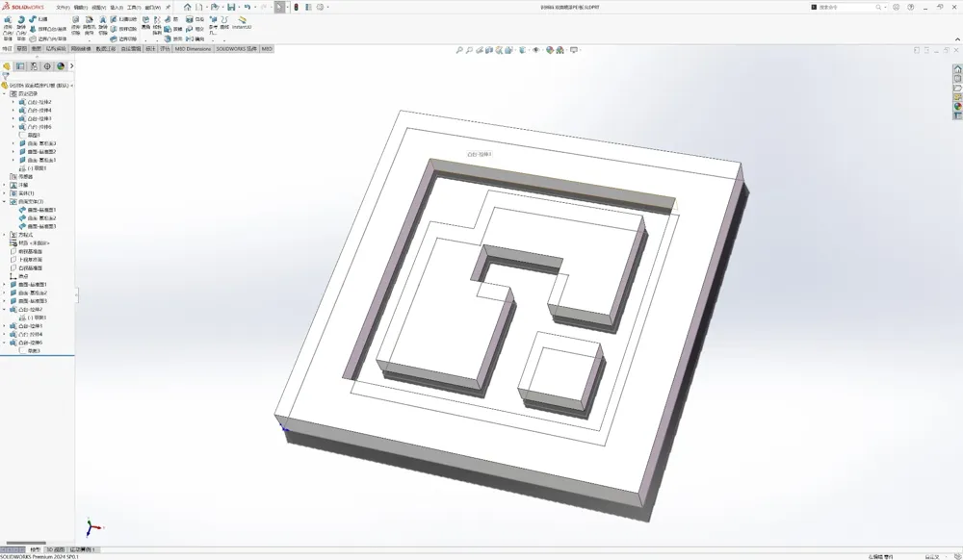Expand the 实体(1) Solid Bodies node
The height and width of the screenshot is (560, 963).
4,193
